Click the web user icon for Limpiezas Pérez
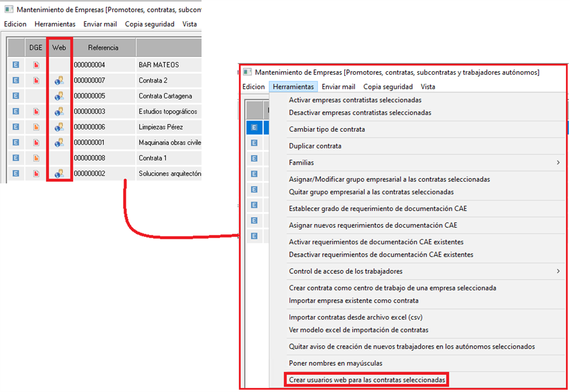The height and width of the screenshot is (392, 570). tap(59, 127)
